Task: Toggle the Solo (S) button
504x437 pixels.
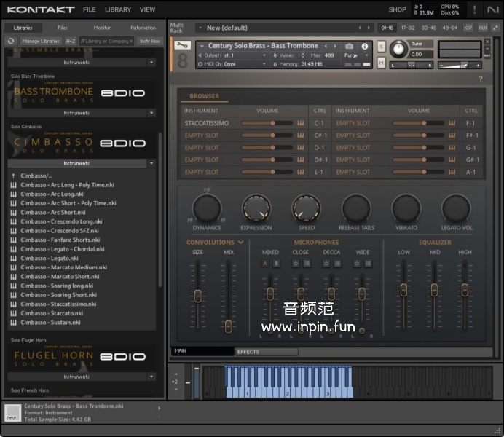Action: pyautogui.click(x=381, y=47)
